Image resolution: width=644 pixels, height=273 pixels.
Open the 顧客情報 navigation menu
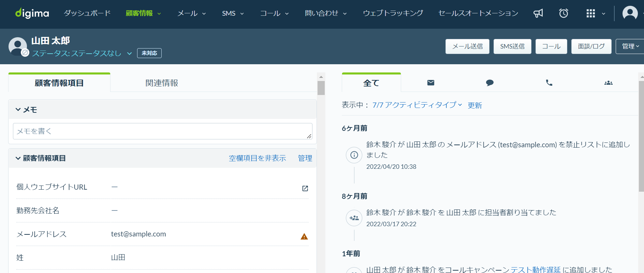[x=143, y=13]
